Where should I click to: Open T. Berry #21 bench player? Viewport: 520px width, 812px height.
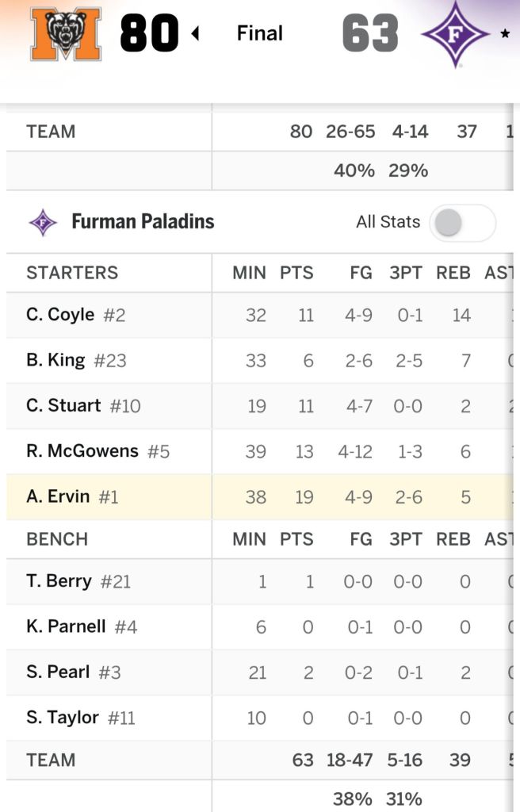(78, 581)
